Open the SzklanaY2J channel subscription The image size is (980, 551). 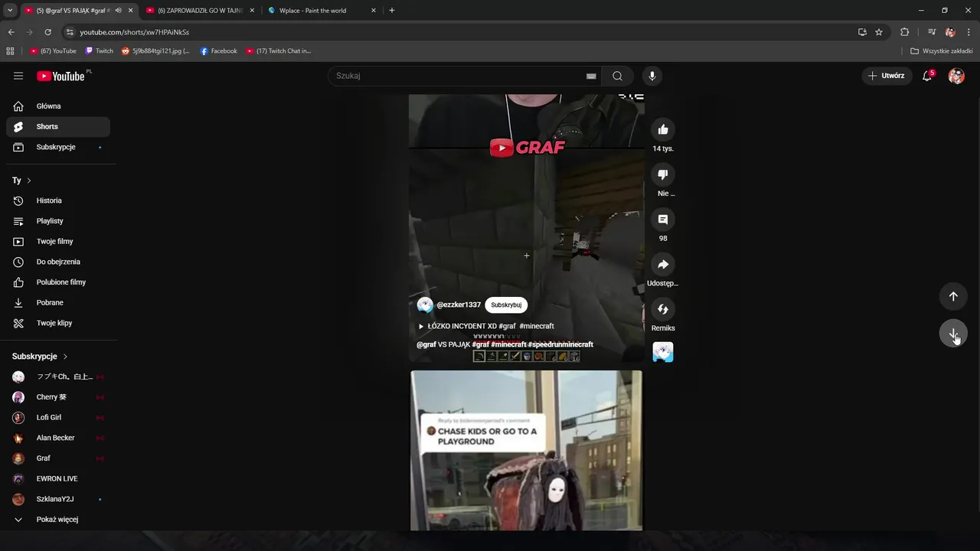point(58,499)
